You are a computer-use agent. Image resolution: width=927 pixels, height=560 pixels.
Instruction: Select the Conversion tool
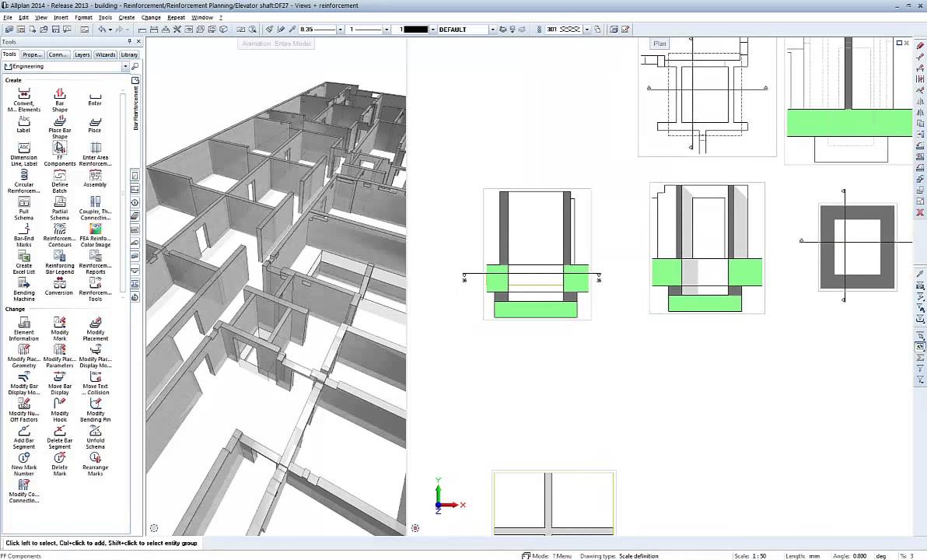[59, 287]
